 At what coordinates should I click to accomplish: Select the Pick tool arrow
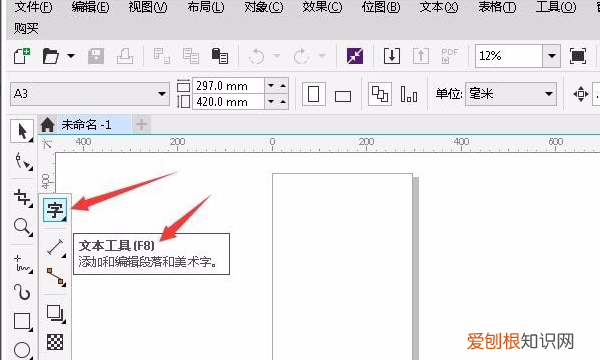pyautogui.click(x=22, y=131)
